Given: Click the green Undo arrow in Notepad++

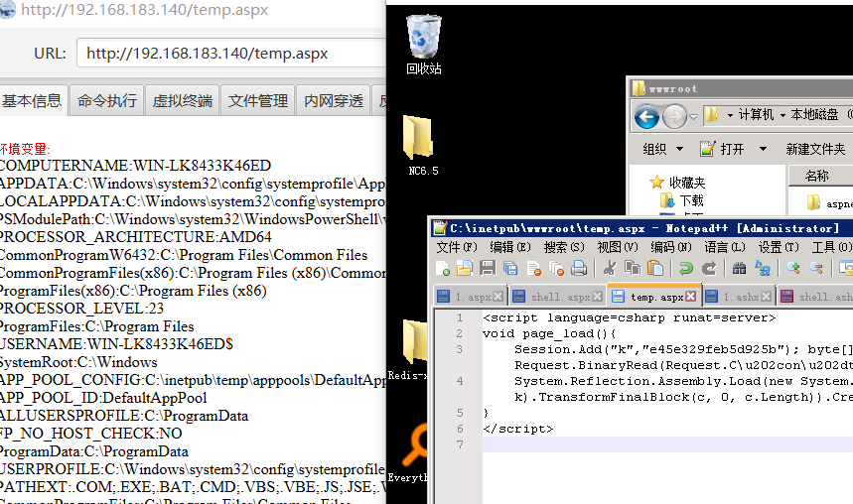Looking at the screenshot, I should click(x=685, y=268).
